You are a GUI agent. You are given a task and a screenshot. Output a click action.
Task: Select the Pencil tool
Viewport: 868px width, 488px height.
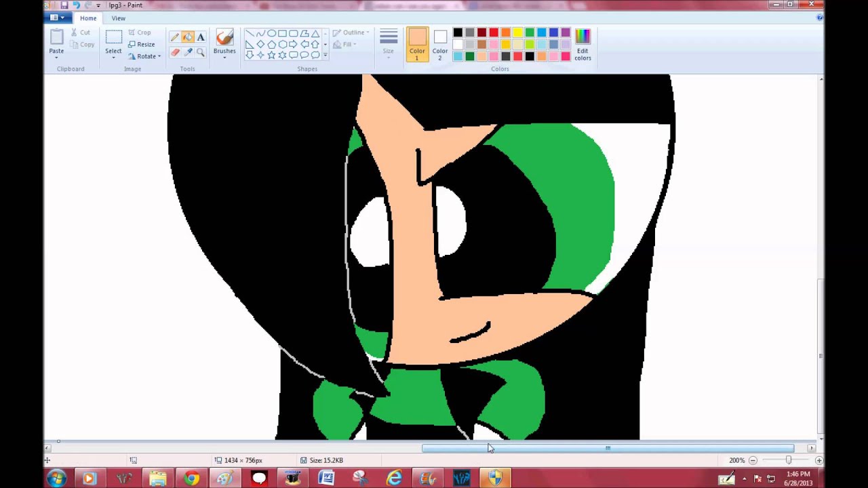[x=175, y=37]
